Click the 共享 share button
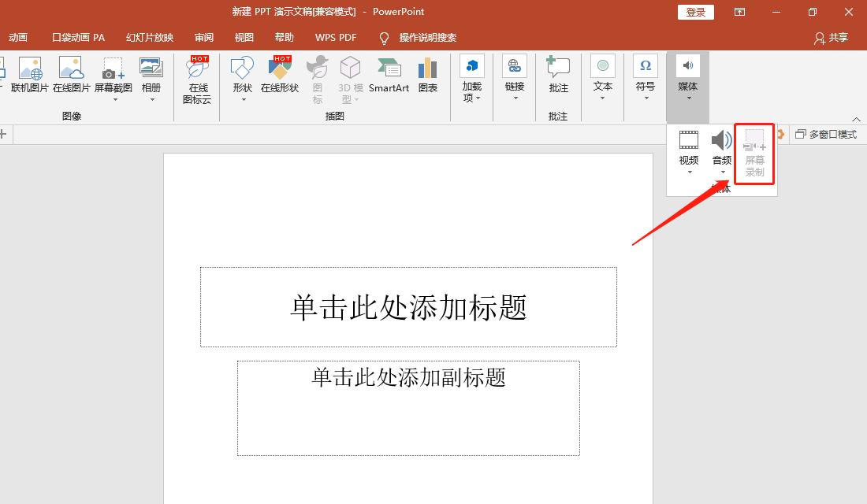867x504 pixels. (x=832, y=37)
